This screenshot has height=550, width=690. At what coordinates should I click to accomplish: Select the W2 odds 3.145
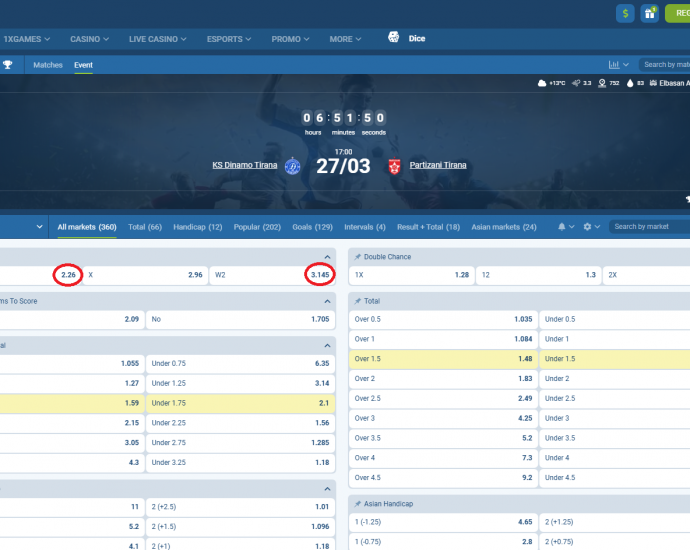point(272,275)
